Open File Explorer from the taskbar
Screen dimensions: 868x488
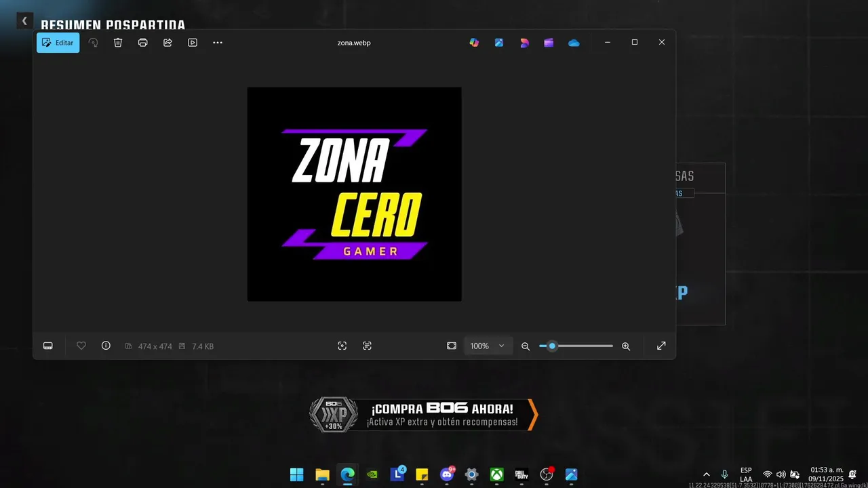click(x=322, y=474)
